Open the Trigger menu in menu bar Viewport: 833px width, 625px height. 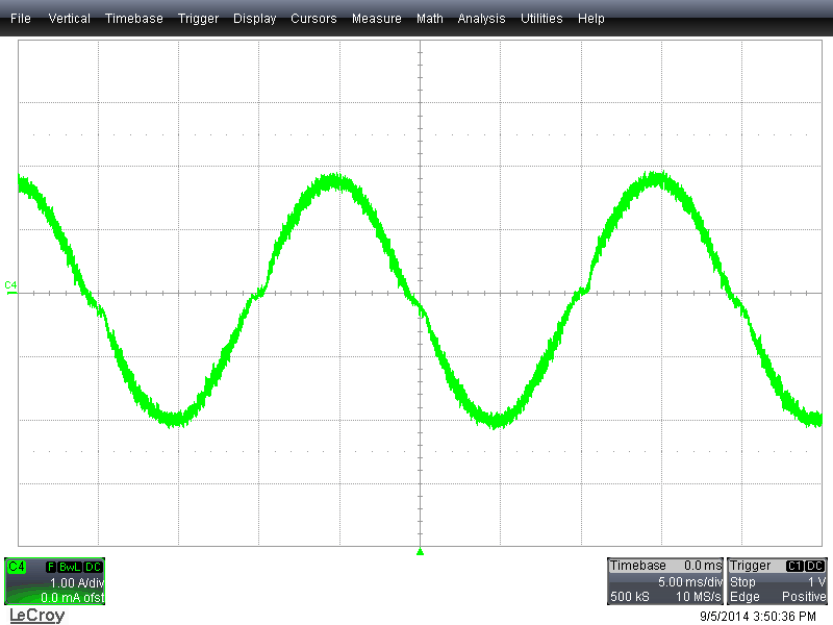click(x=198, y=19)
